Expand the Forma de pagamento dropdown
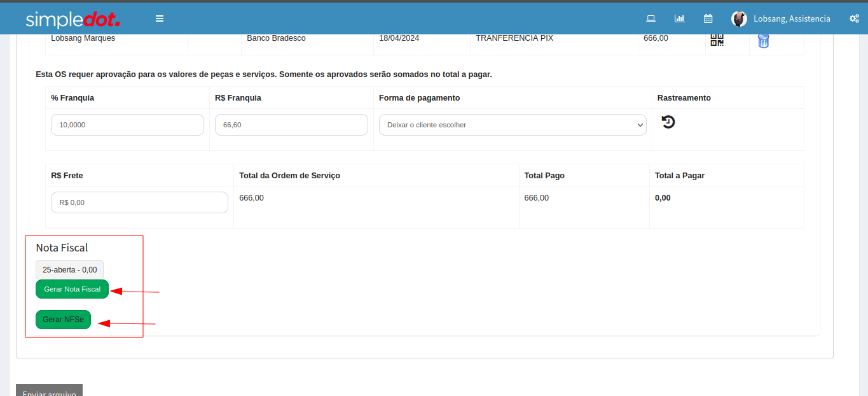 click(513, 125)
